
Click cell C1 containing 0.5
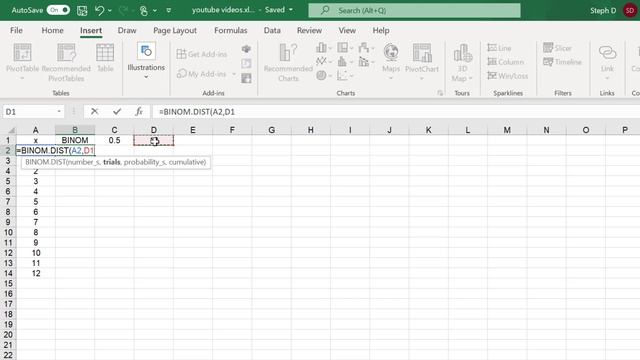(114, 140)
